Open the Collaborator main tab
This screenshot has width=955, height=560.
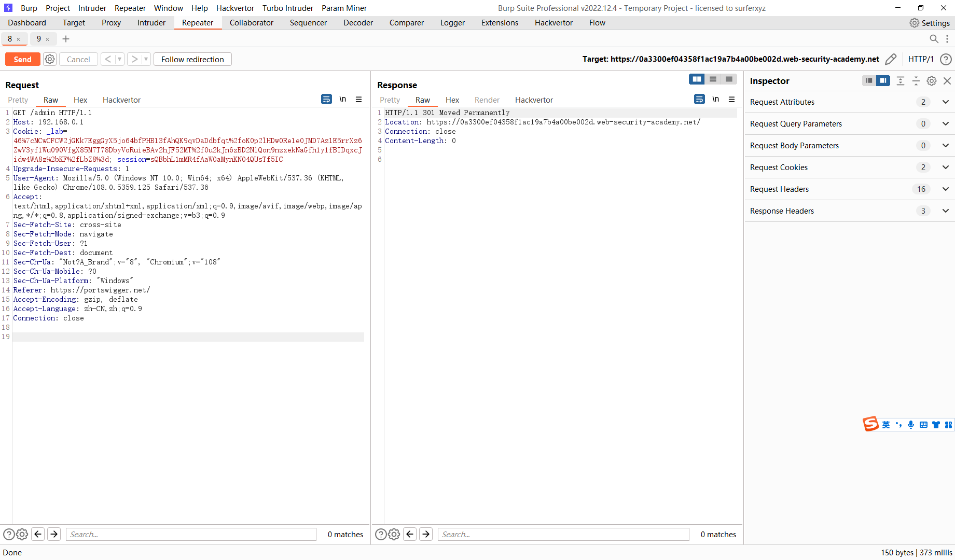[252, 23]
